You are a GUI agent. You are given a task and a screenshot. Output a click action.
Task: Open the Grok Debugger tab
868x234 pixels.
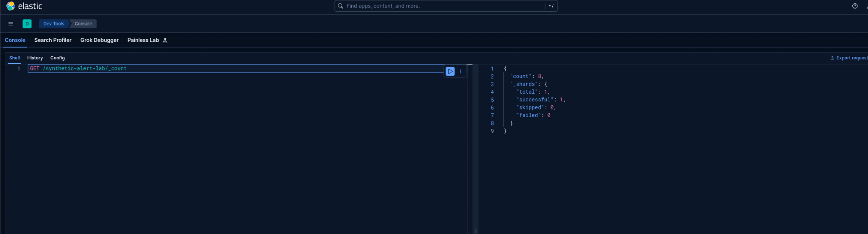pos(100,40)
